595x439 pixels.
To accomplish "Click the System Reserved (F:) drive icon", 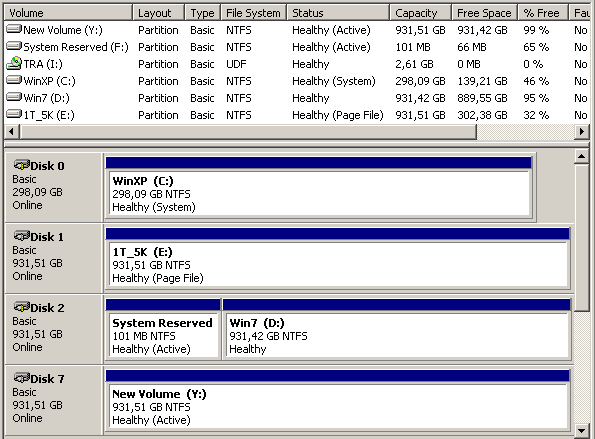I will coord(14,46).
